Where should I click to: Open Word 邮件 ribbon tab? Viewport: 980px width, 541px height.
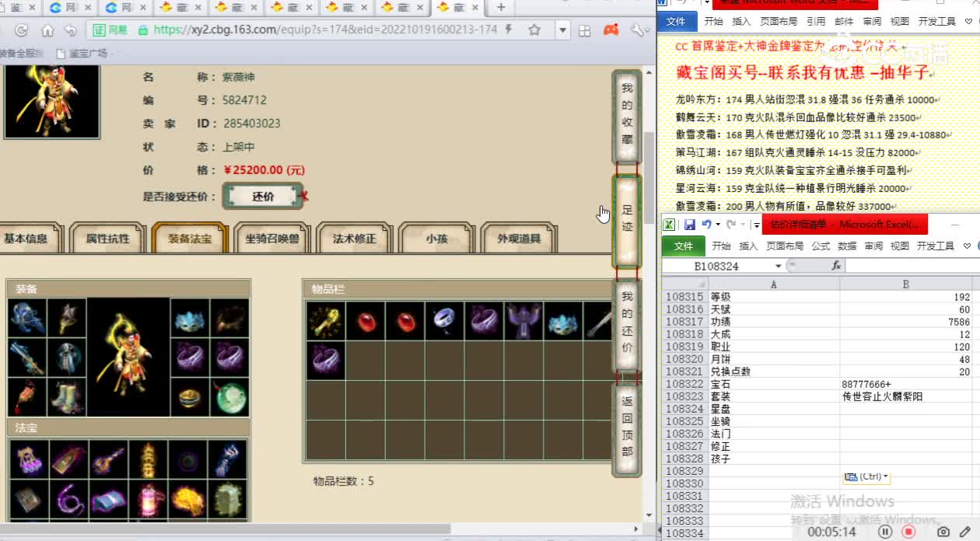[x=844, y=22]
